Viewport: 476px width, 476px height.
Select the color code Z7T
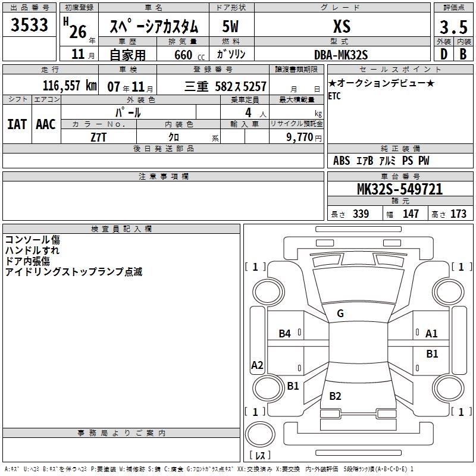[x=99, y=136]
